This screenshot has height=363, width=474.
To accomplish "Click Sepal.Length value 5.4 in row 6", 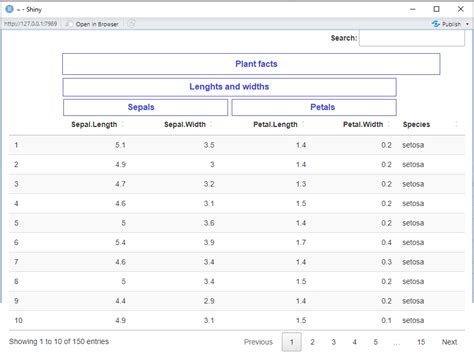I will (120, 243).
